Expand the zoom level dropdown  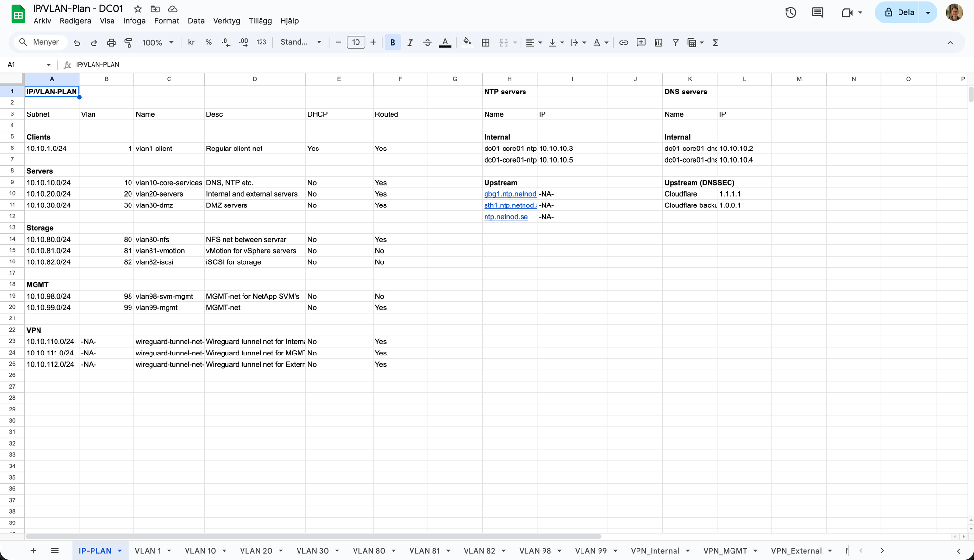[x=171, y=42]
